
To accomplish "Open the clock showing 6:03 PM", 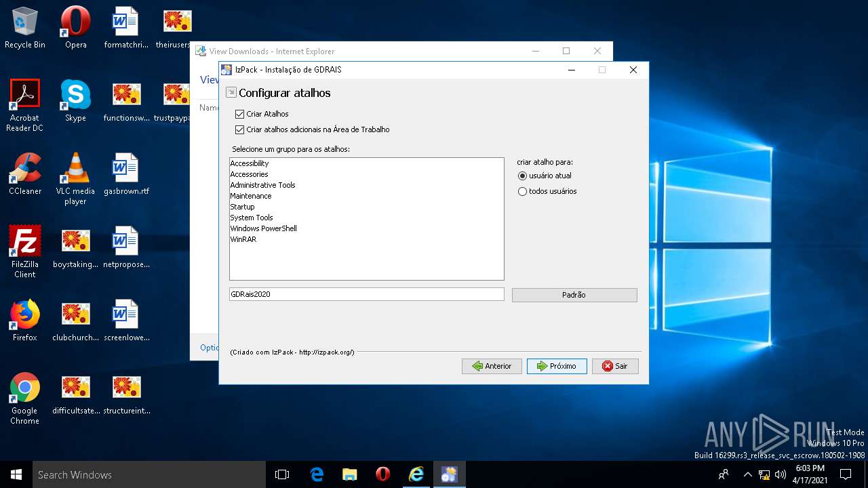I will pos(809,474).
